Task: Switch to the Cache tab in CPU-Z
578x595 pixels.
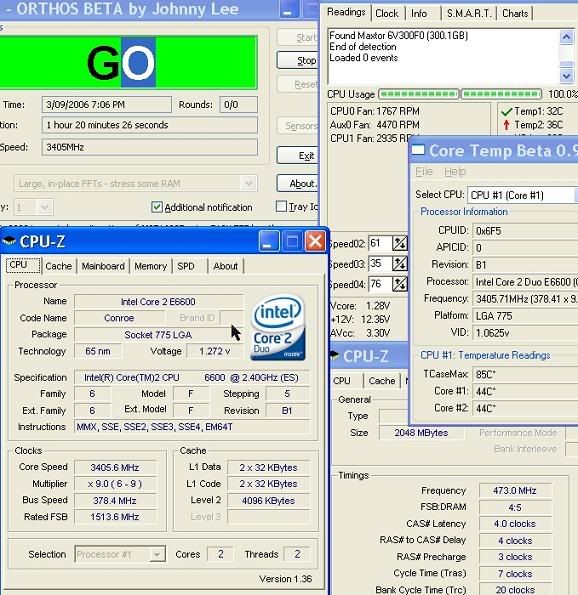Action: coord(58,266)
